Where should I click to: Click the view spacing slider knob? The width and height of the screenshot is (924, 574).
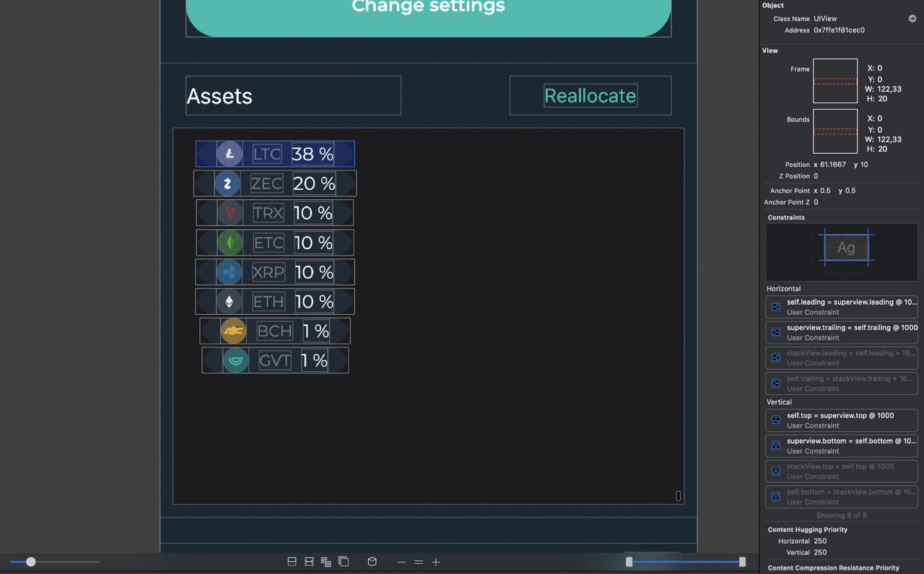(30, 562)
